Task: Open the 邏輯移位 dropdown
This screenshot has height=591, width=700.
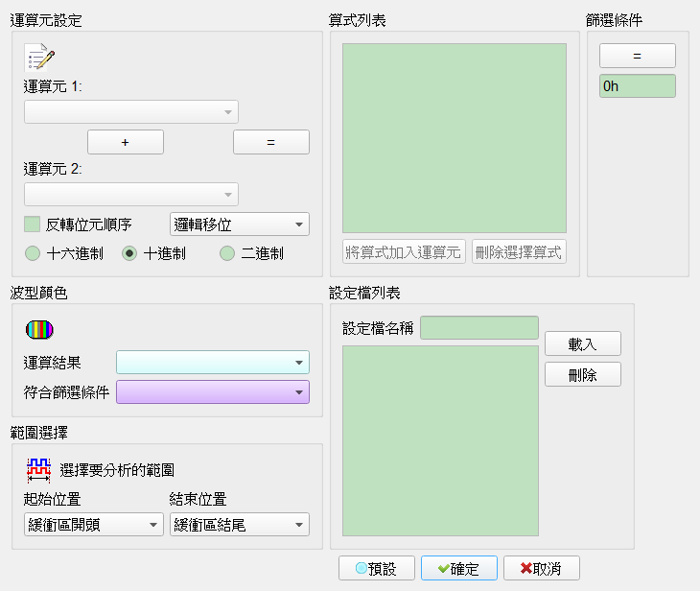Action: tap(240, 225)
